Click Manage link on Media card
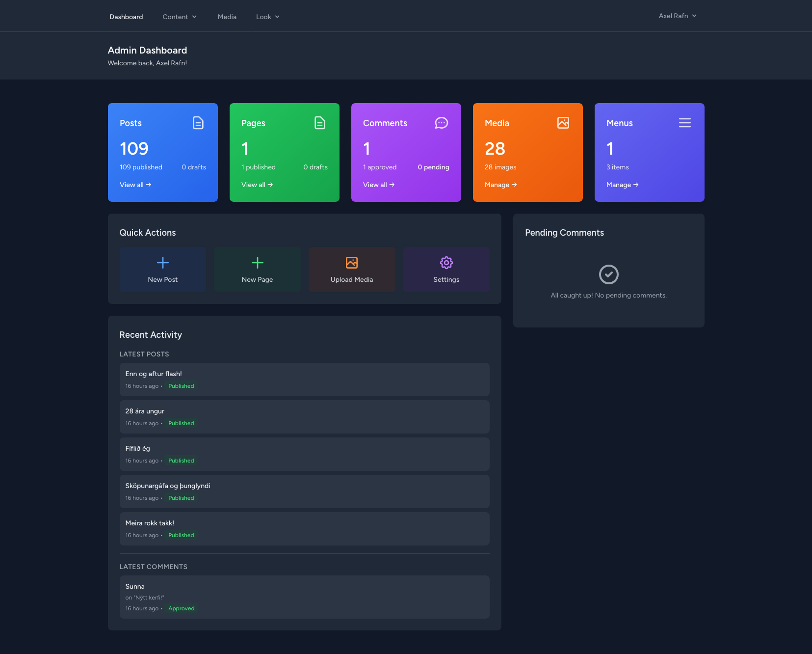This screenshot has height=654, width=812. (x=500, y=185)
